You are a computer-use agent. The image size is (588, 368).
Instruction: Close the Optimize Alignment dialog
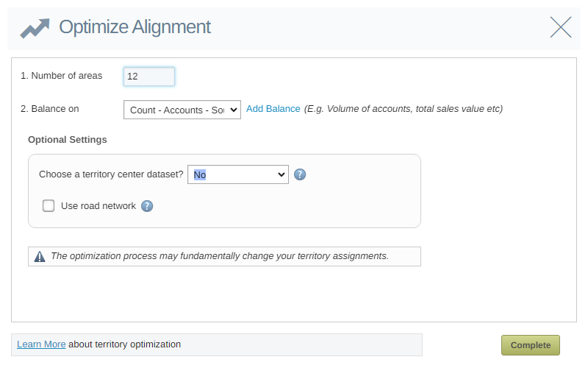(x=560, y=27)
